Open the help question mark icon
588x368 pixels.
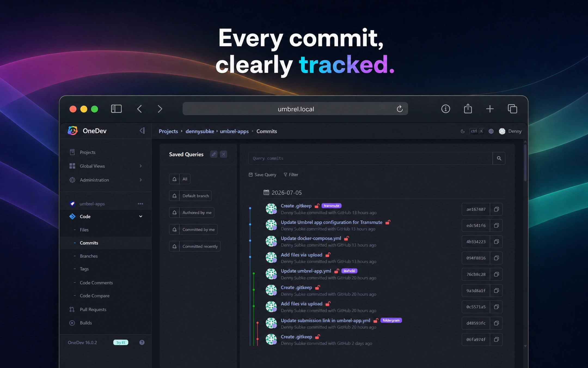pos(142,342)
